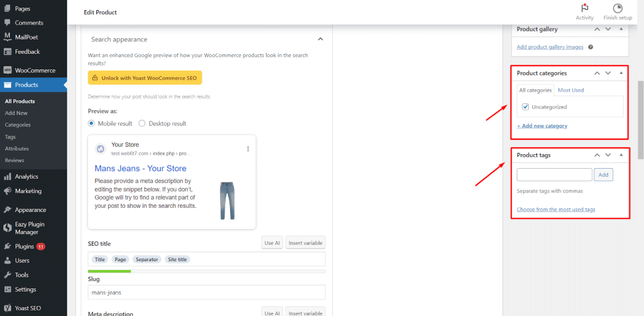The width and height of the screenshot is (644, 316).
Task: Toggle the Product gallery panel
Action: click(621, 29)
